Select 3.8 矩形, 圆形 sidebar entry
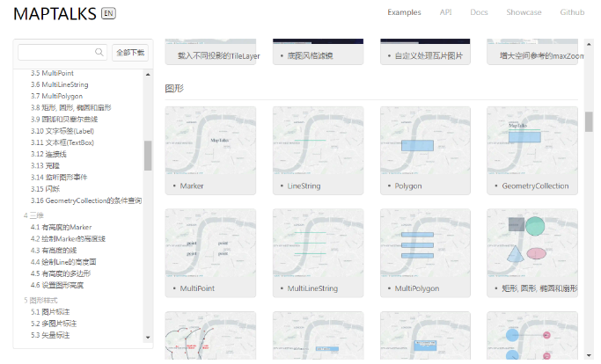The height and width of the screenshot is (364, 601). 71,107
